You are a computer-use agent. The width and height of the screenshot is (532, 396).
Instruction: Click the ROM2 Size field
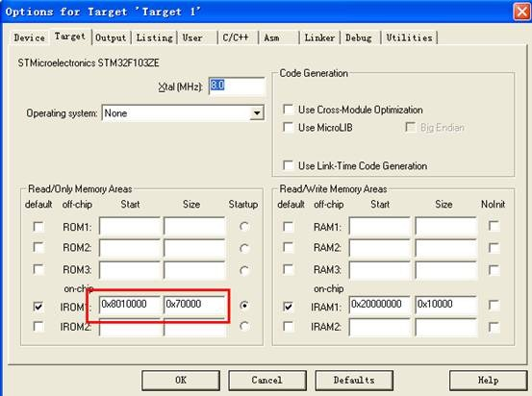pyautogui.click(x=194, y=248)
